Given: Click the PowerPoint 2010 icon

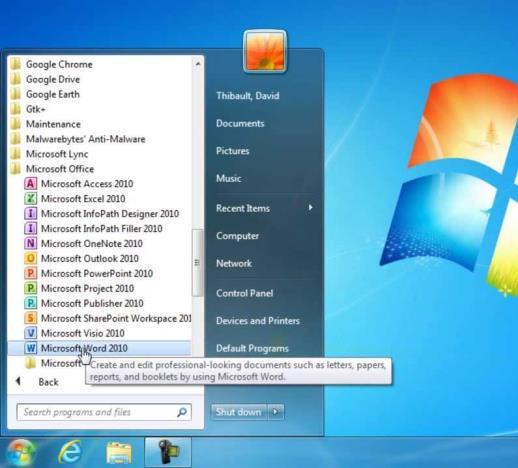Looking at the screenshot, I should point(30,273).
